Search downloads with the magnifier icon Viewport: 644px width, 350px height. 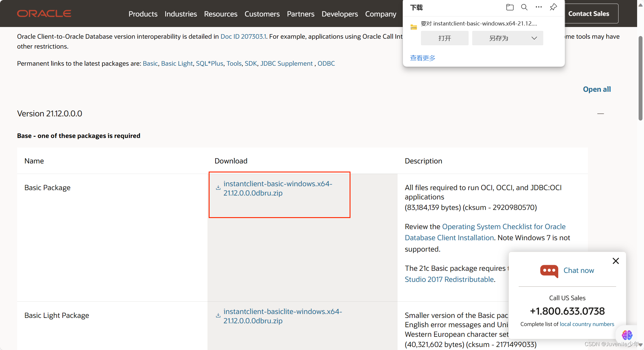coord(524,7)
